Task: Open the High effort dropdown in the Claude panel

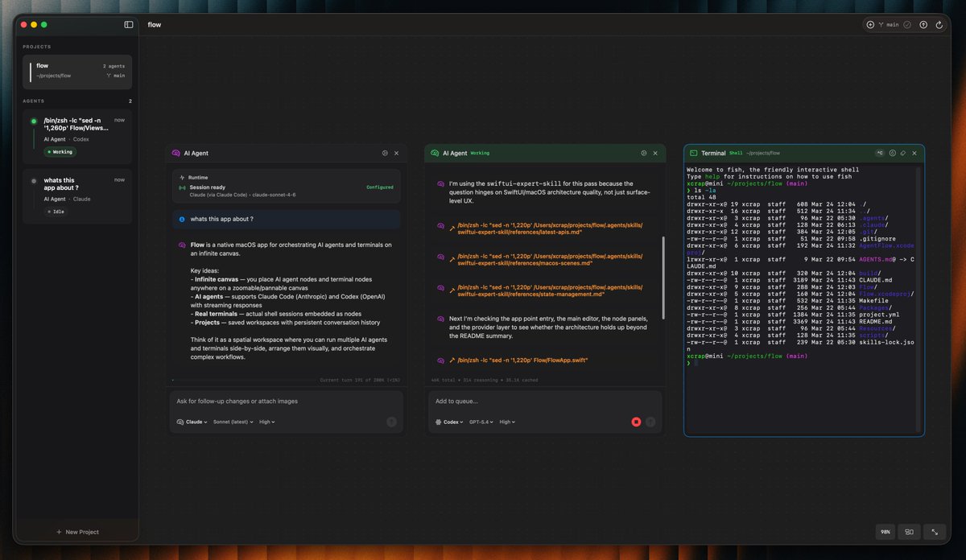Action: [266, 422]
